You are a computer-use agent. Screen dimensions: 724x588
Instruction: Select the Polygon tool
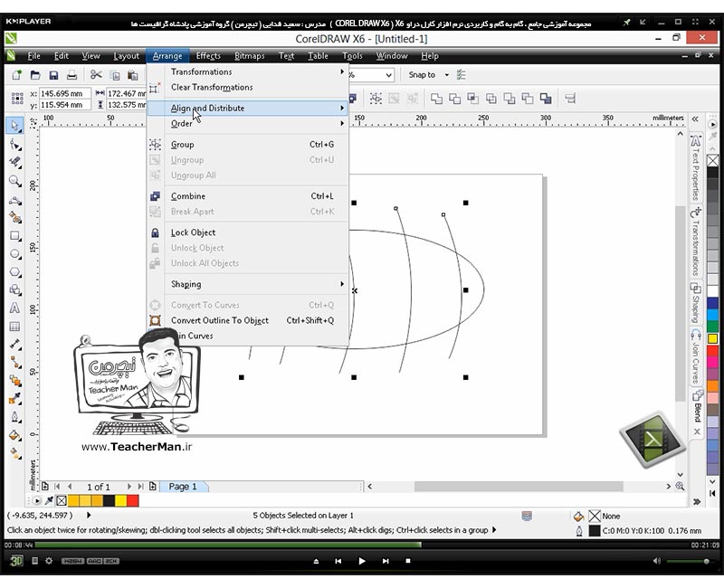click(14, 272)
